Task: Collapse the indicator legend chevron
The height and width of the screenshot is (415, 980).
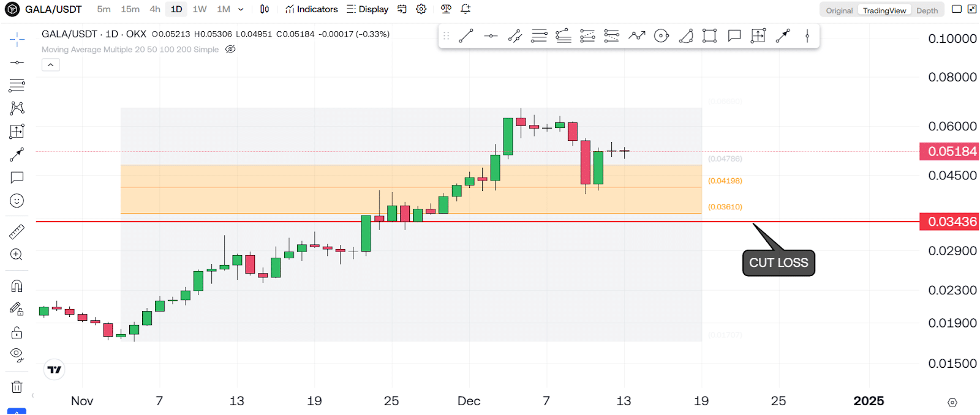Action: [51, 65]
